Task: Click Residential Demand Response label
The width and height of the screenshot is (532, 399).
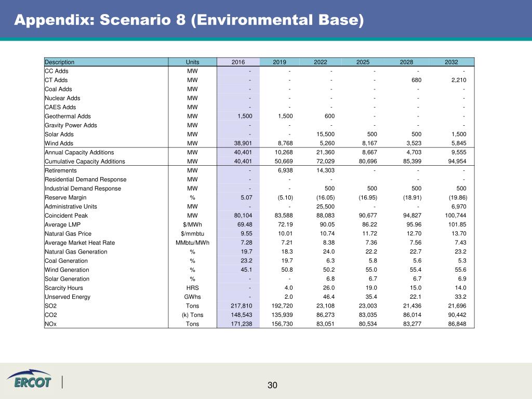Action: pyautogui.click(x=86, y=179)
